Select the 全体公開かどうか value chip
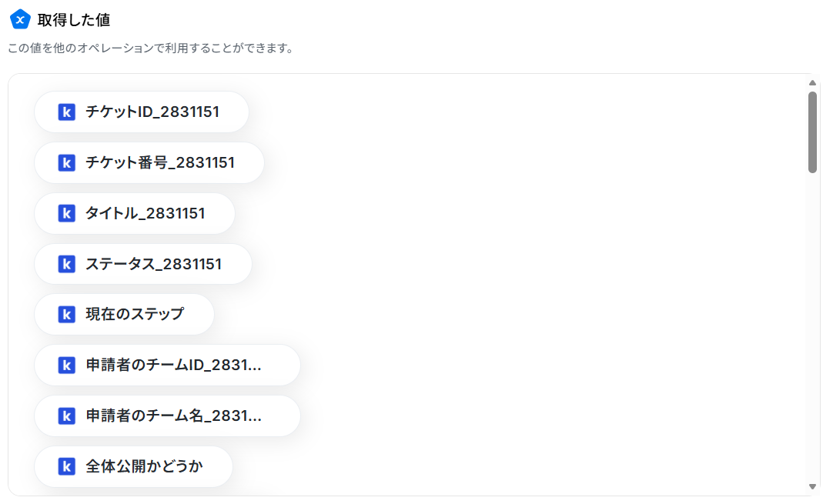 click(x=133, y=466)
